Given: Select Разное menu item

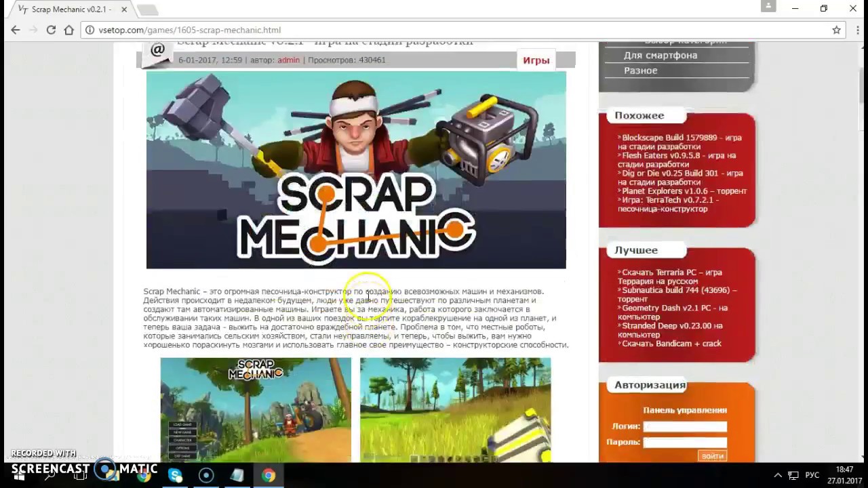Looking at the screenshot, I should (x=640, y=70).
